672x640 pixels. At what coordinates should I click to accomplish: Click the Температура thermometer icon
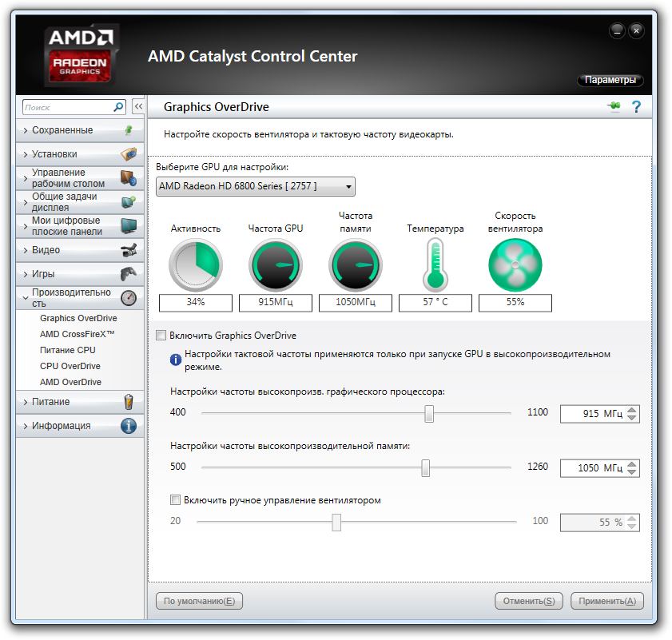pos(435,265)
